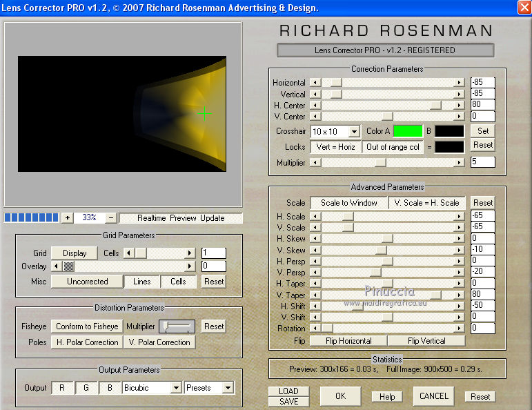Click right arrow of Grid Cells slider
This screenshot has height=410, width=532.
[x=190, y=253]
